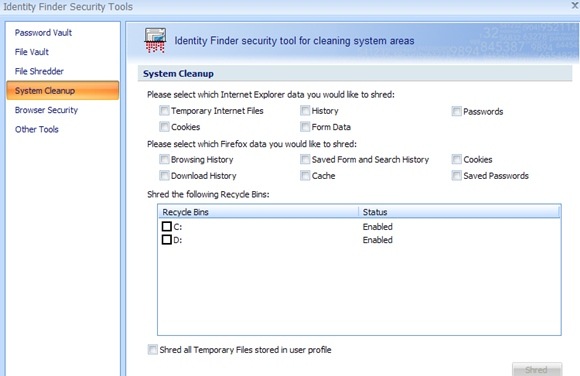This screenshot has height=376, width=580.
Task: Tick Firefox Browsing History checkbox
Action: 164,160
